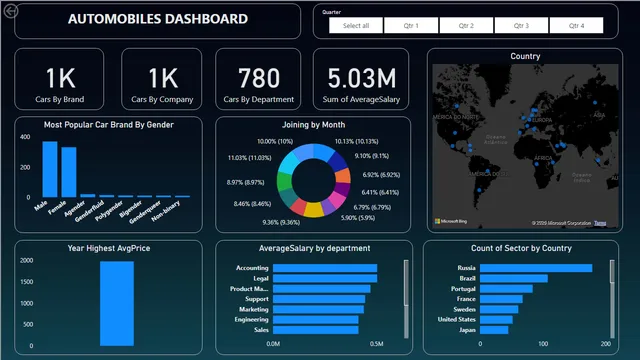This screenshot has width=640, height=360.
Task: Select the France sector count bar
Action: coord(501,299)
